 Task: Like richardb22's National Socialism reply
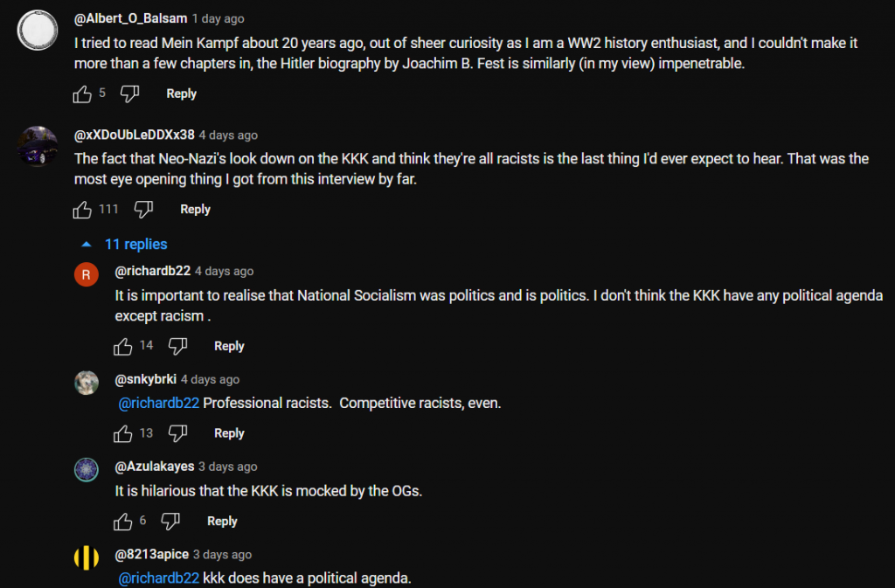pos(123,347)
